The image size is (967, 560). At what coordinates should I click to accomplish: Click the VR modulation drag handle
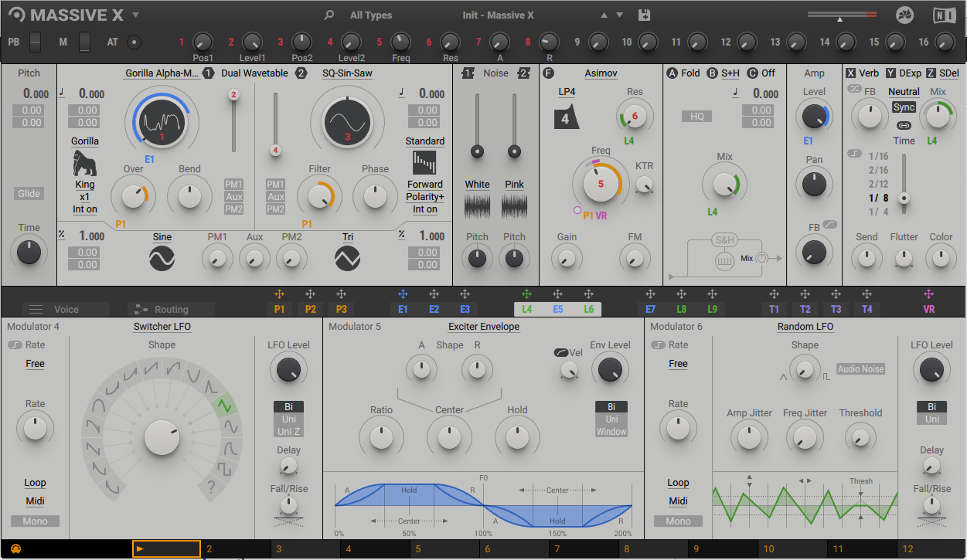[928, 294]
